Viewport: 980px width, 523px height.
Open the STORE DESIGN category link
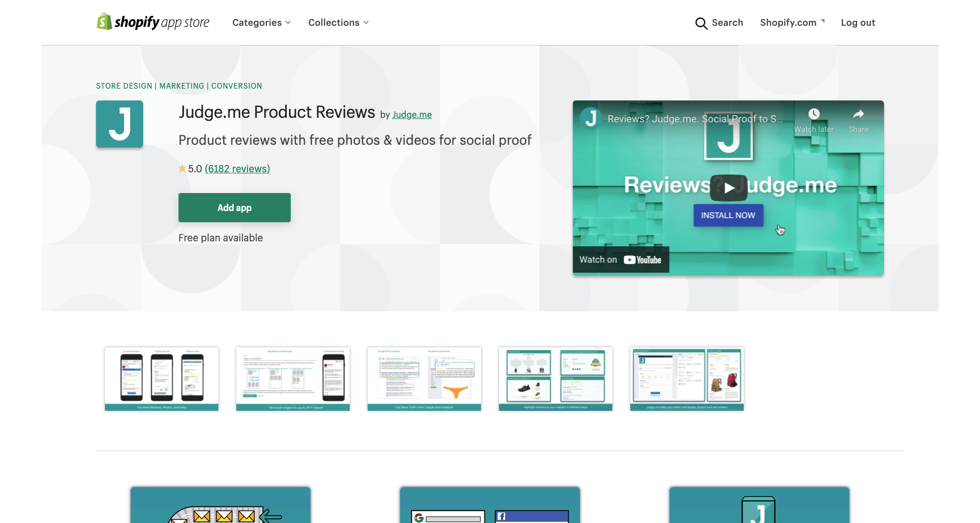click(x=124, y=86)
